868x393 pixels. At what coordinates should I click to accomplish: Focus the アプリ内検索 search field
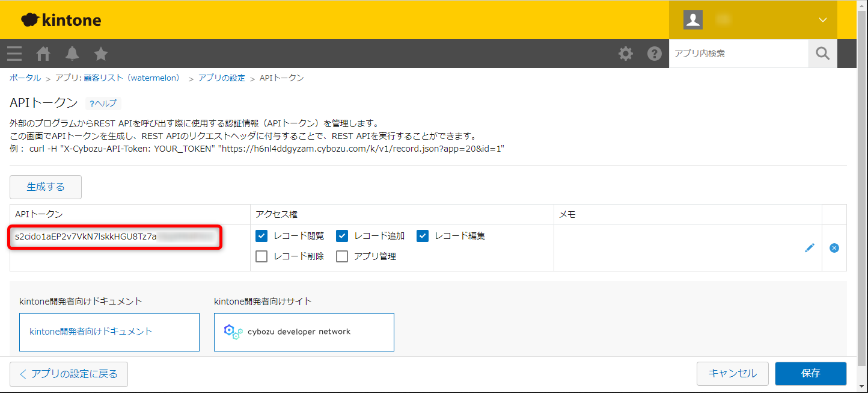click(738, 54)
